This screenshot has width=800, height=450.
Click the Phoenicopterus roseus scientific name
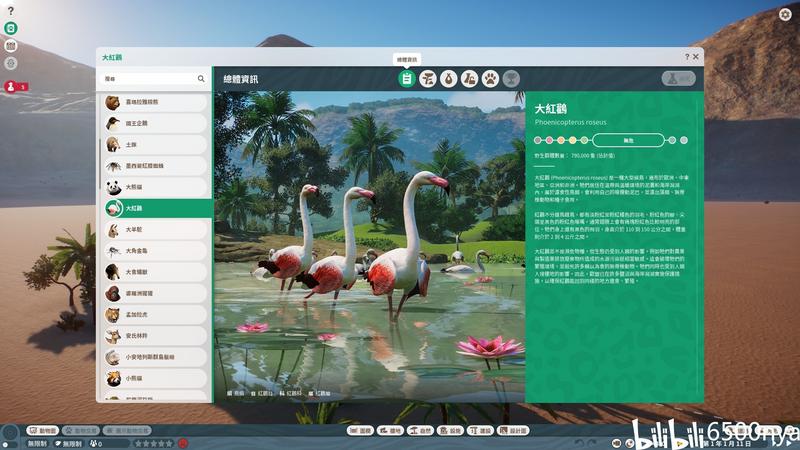pyautogui.click(x=570, y=122)
